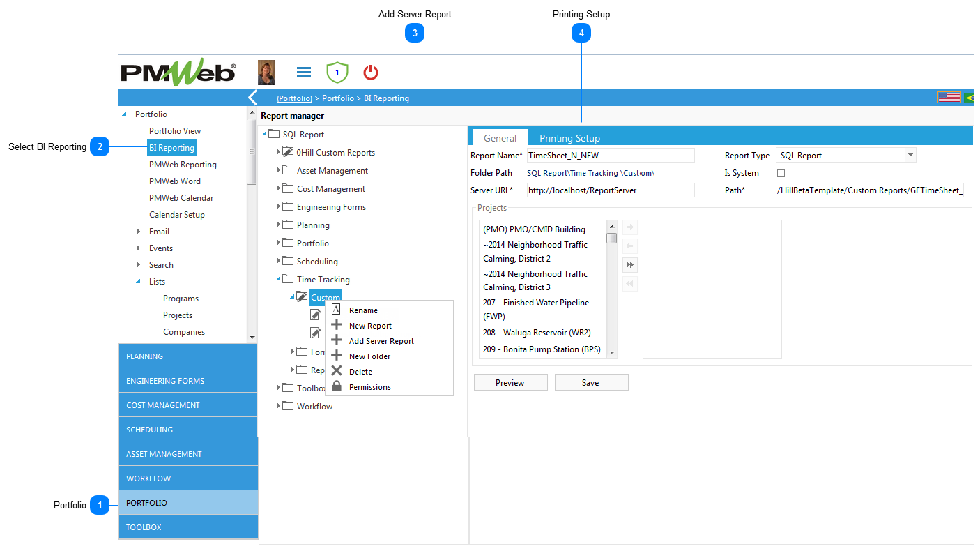
Task: Choose Delete from context menu
Action: click(360, 372)
